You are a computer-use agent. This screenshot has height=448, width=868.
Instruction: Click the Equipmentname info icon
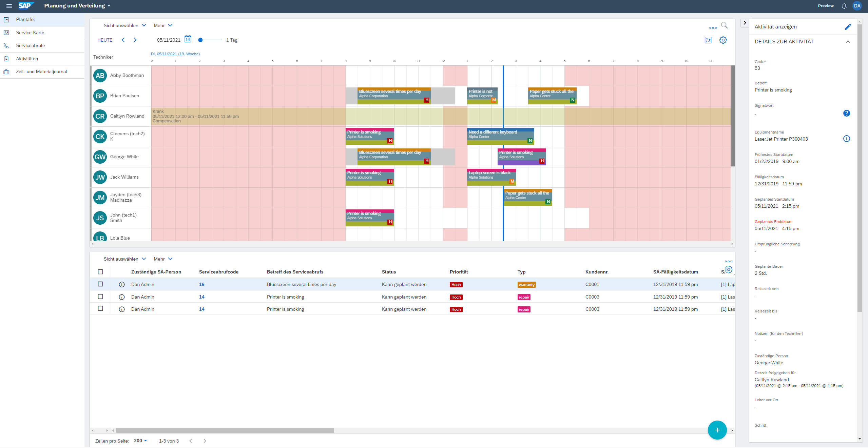click(846, 139)
